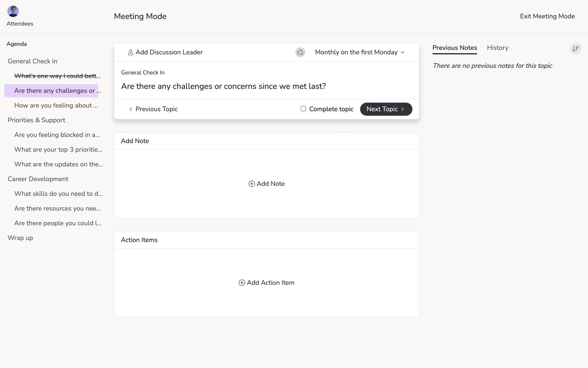Click the left chevron for Previous Topic

pos(131,109)
